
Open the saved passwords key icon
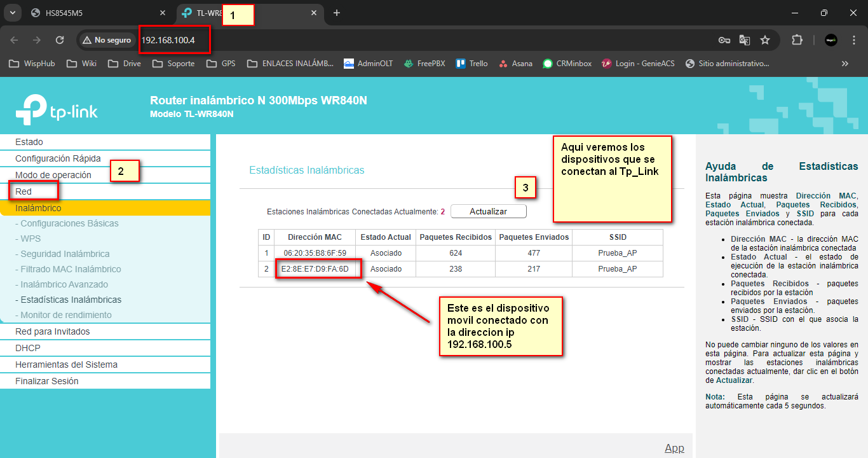[724, 40]
